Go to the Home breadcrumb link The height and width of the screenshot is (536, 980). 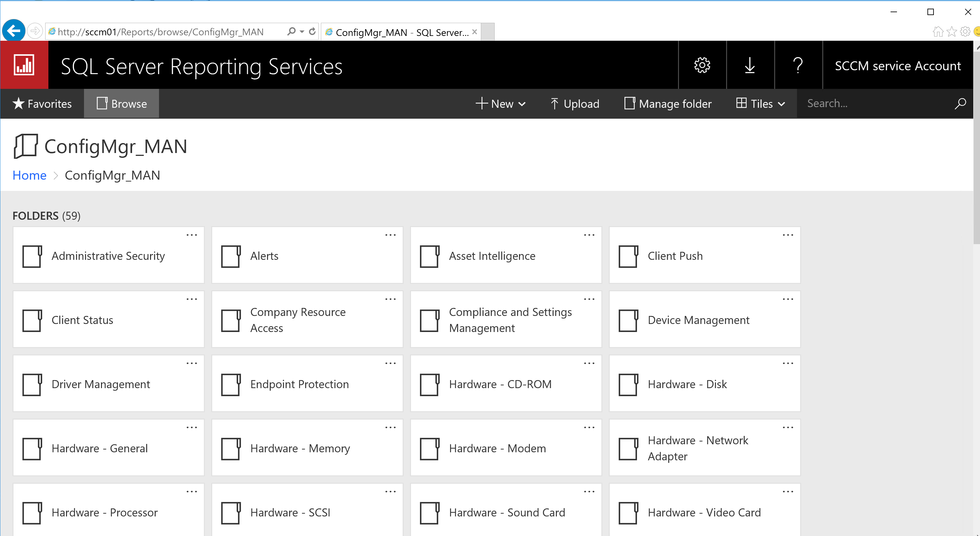(29, 175)
